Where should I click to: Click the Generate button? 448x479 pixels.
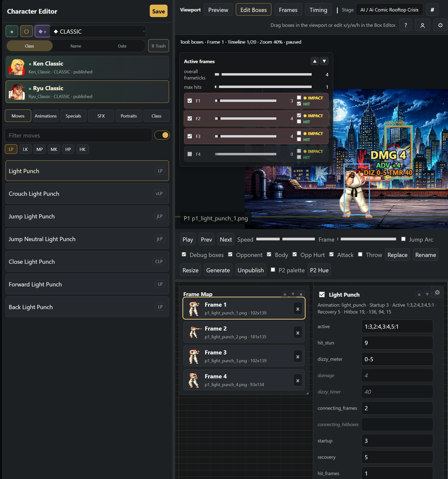pyautogui.click(x=218, y=270)
